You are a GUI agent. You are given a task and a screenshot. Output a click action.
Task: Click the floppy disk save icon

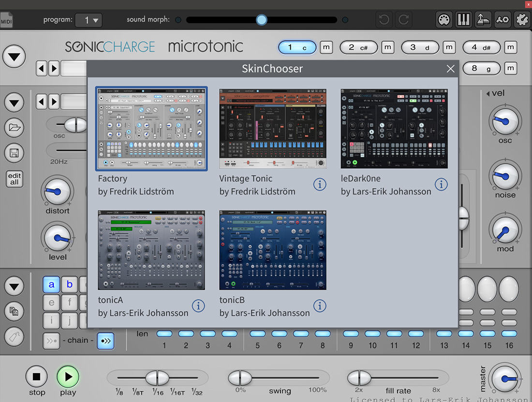click(14, 153)
